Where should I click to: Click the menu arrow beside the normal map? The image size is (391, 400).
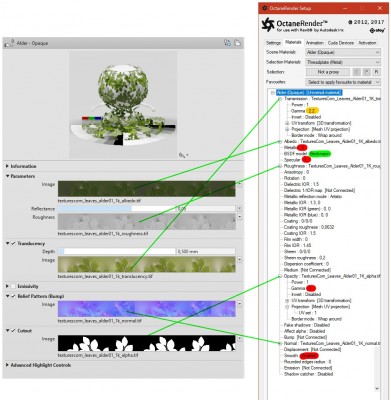(x=239, y=304)
